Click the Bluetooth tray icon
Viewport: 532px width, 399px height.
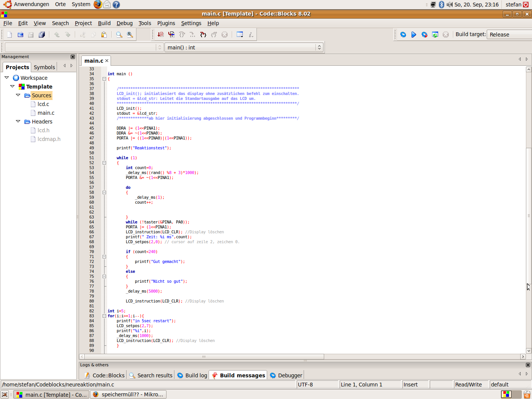[x=441, y=5]
